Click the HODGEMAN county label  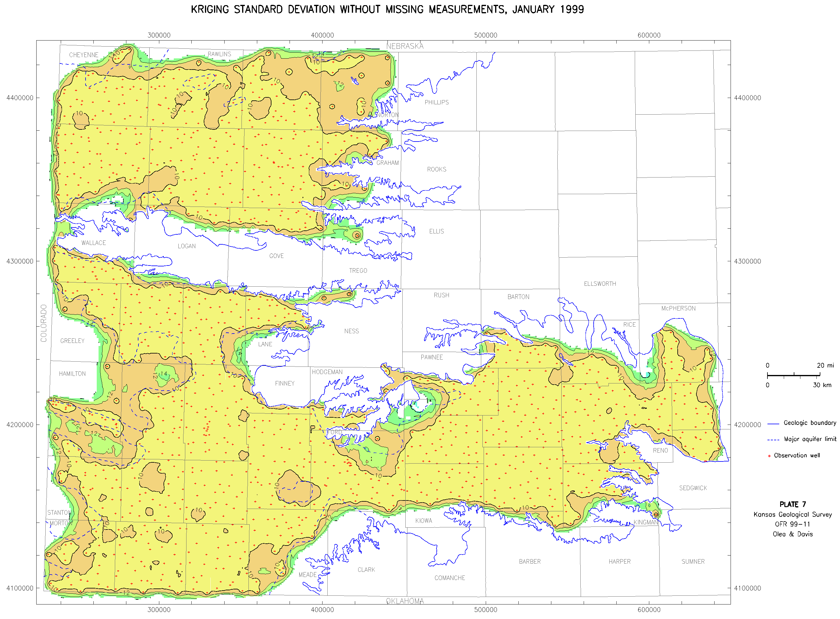coord(327,372)
